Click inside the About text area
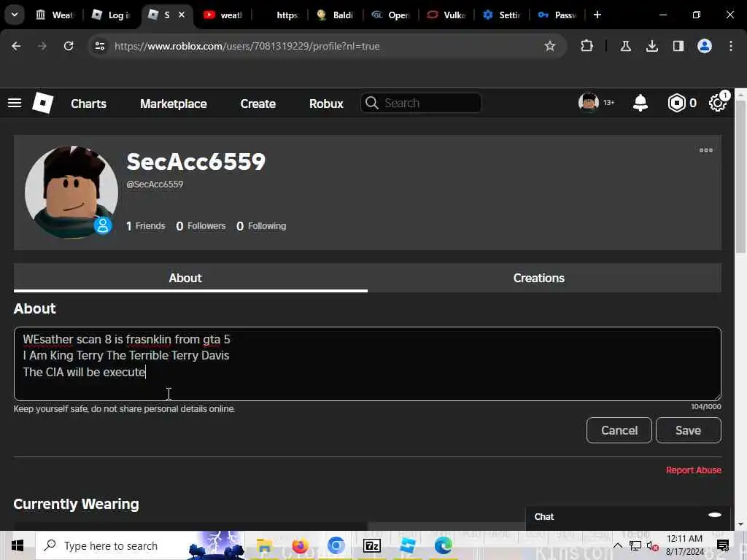 pos(368,364)
